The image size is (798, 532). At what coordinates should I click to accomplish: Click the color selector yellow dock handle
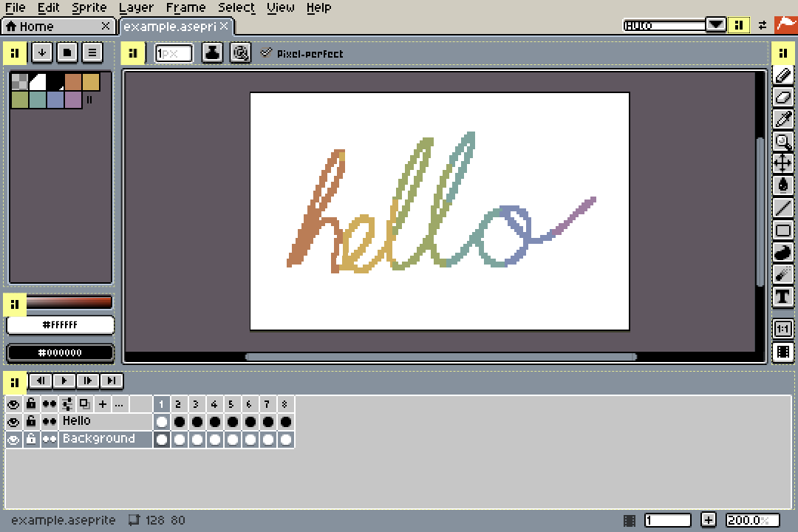click(15, 304)
